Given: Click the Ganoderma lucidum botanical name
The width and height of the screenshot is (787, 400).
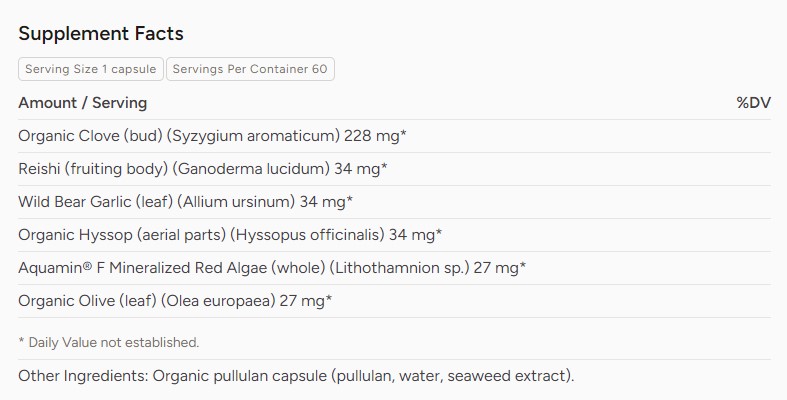Looking at the screenshot, I should (x=251, y=169).
